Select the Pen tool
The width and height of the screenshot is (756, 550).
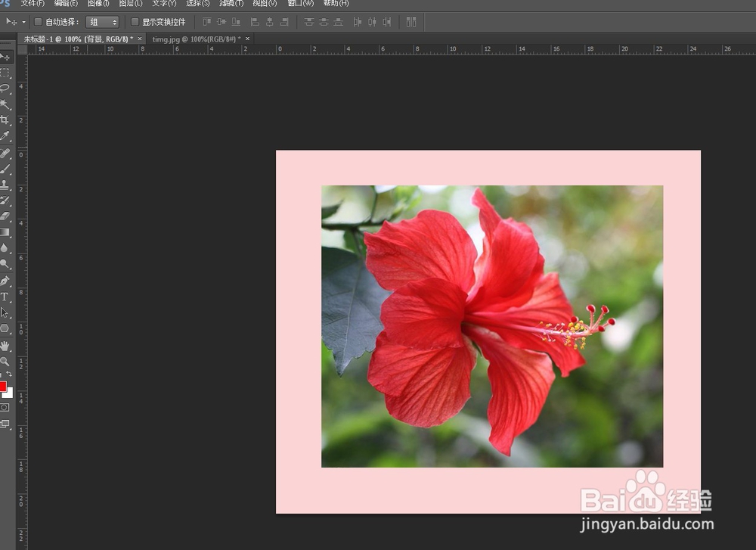coord(5,281)
